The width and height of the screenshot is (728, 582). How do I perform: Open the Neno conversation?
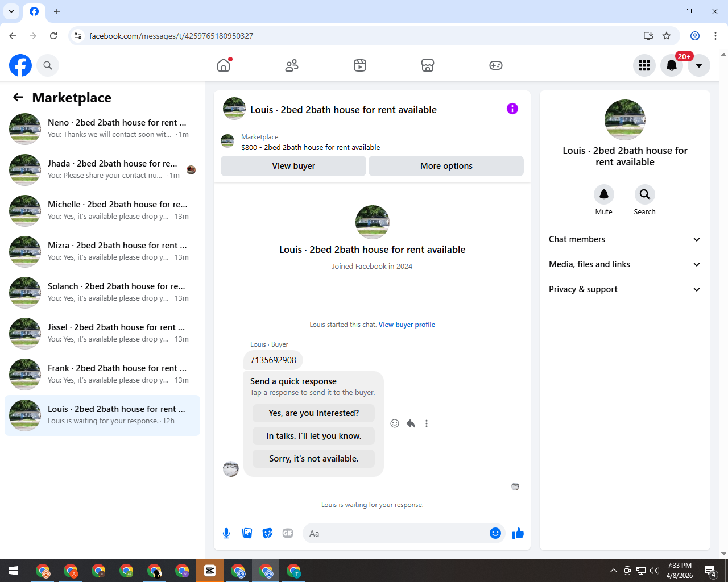102,129
